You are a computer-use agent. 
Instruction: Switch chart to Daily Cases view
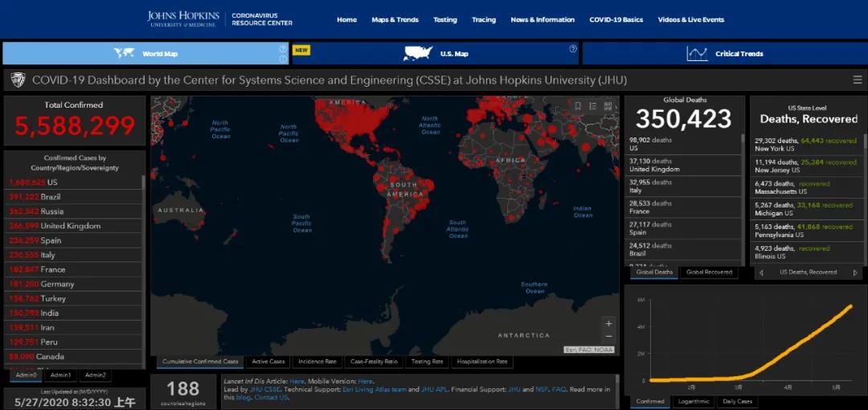pyautogui.click(x=738, y=401)
